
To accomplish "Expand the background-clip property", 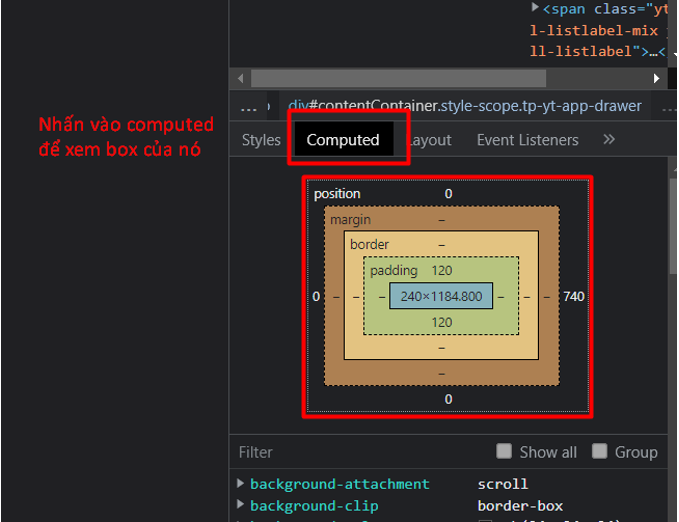I will [x=240, y=504].
